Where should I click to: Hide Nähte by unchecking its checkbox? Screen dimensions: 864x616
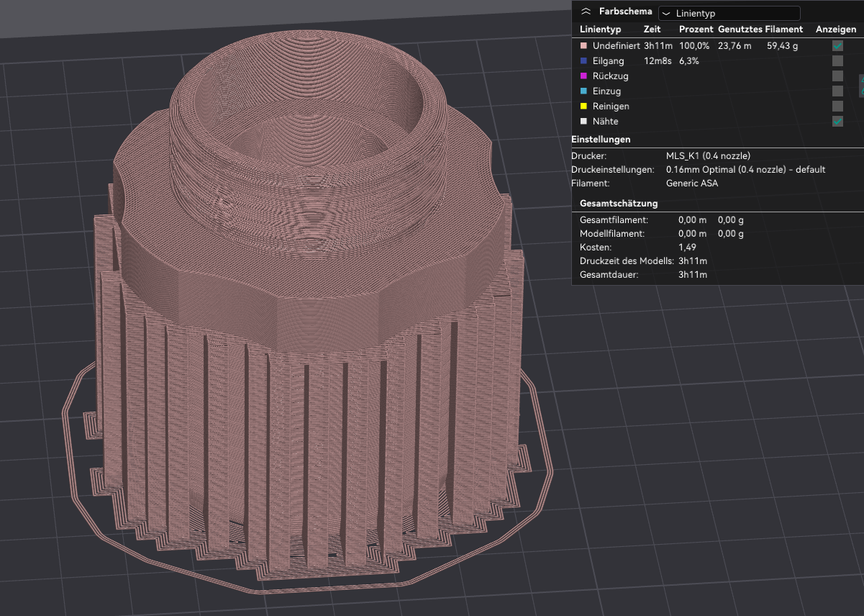837,122
